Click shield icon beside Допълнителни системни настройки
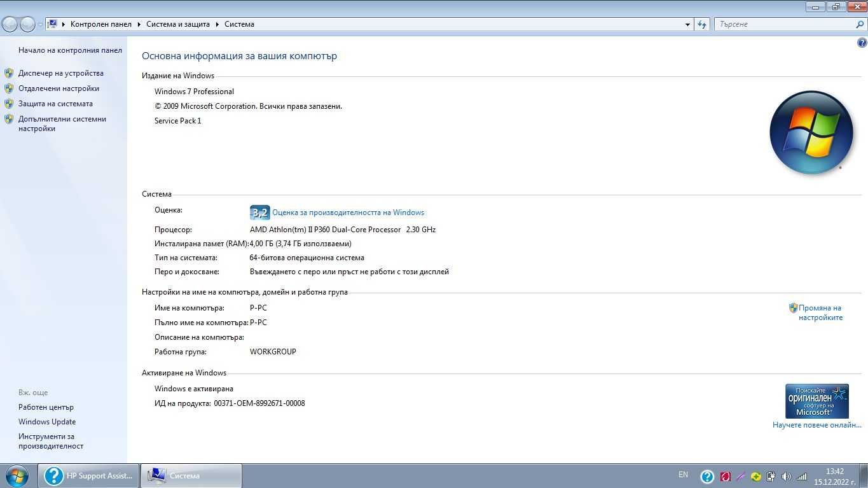 click(x=9, y=119)
